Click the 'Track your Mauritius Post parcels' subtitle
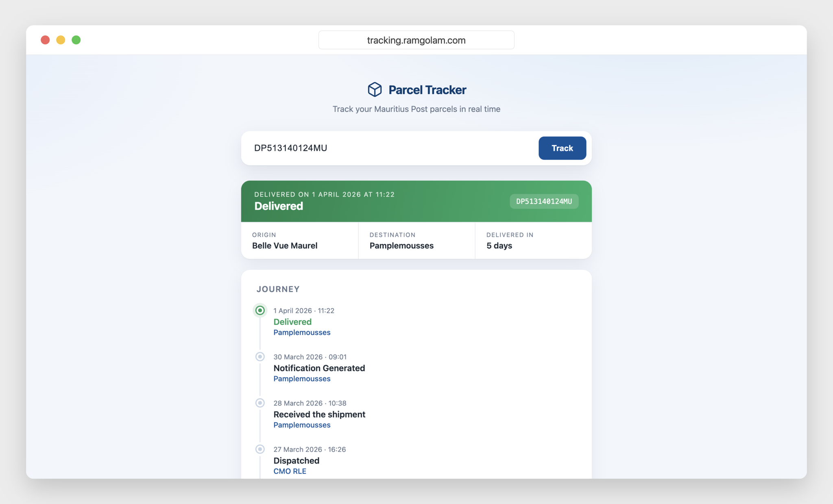 416,109
